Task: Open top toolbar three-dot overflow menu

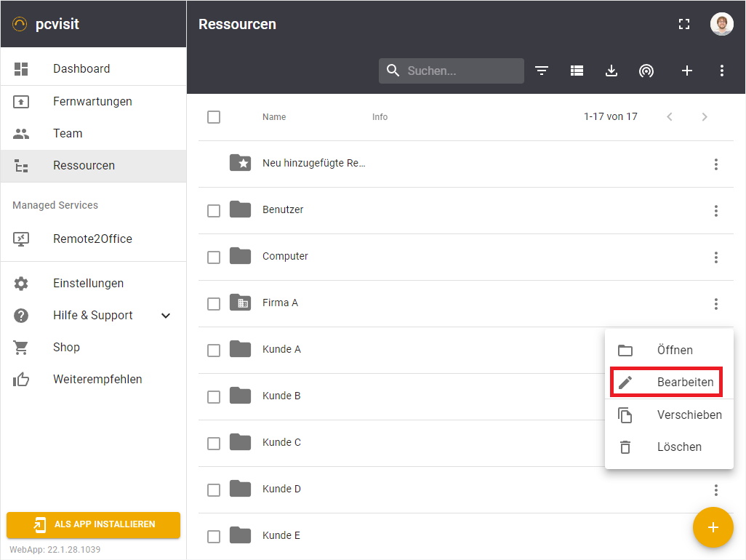Action: point(722,71)
